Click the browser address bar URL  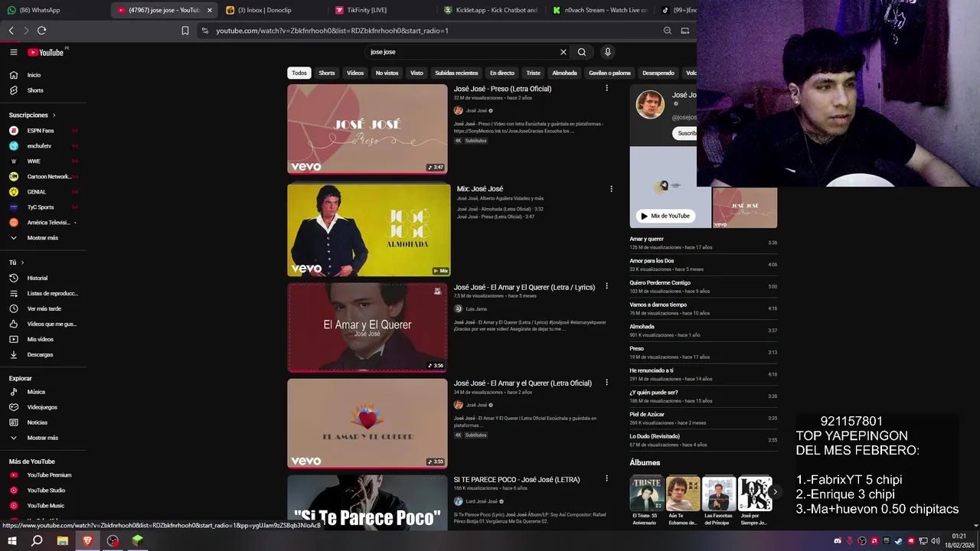332,31
